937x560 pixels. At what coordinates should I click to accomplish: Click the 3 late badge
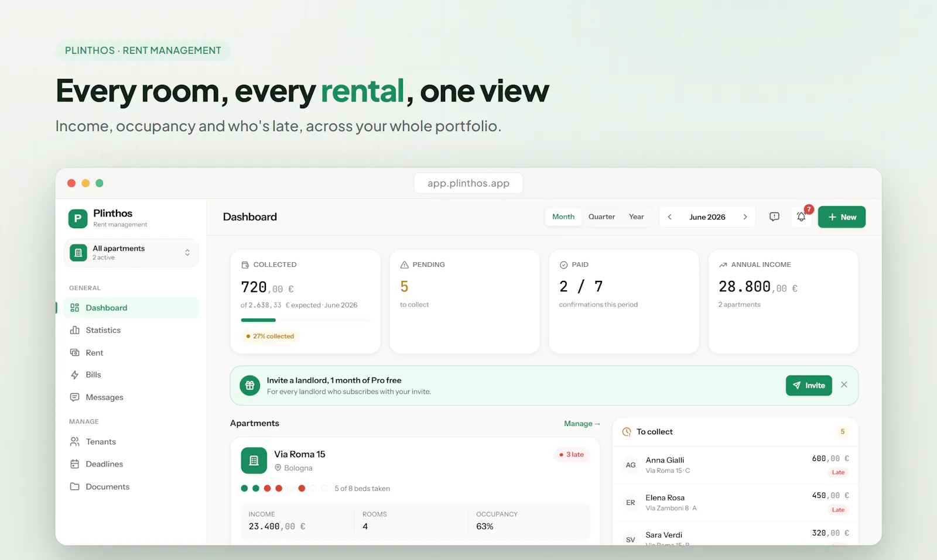[x=572, y=455]
